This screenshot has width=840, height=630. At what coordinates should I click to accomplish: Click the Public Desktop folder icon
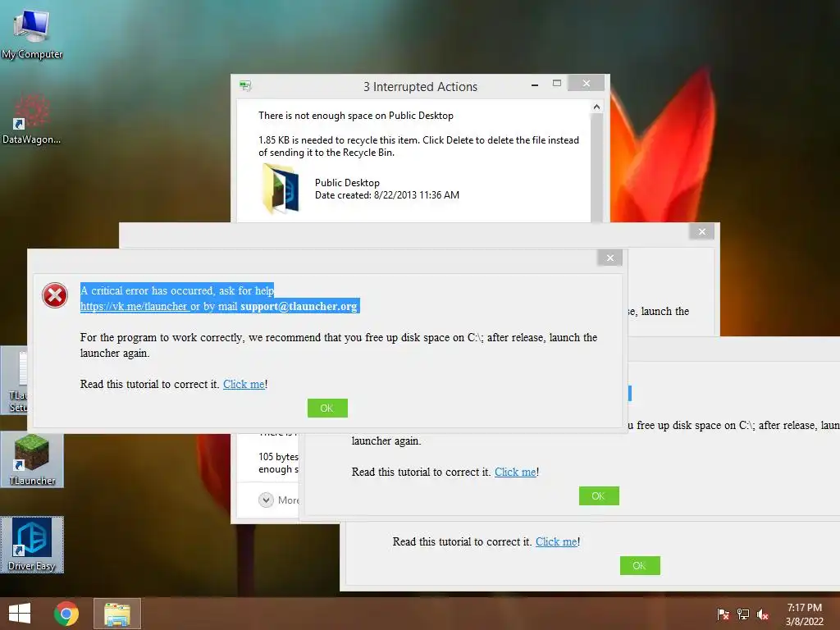281,189
